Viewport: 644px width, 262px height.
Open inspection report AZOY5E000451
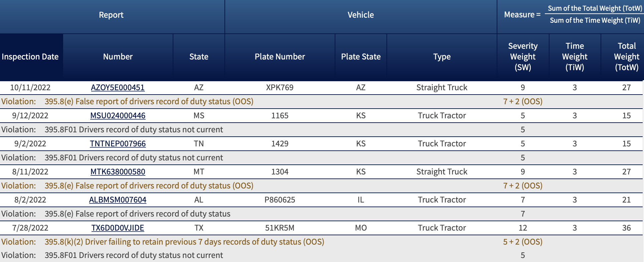pyautogui.click(x=118, y=88)
